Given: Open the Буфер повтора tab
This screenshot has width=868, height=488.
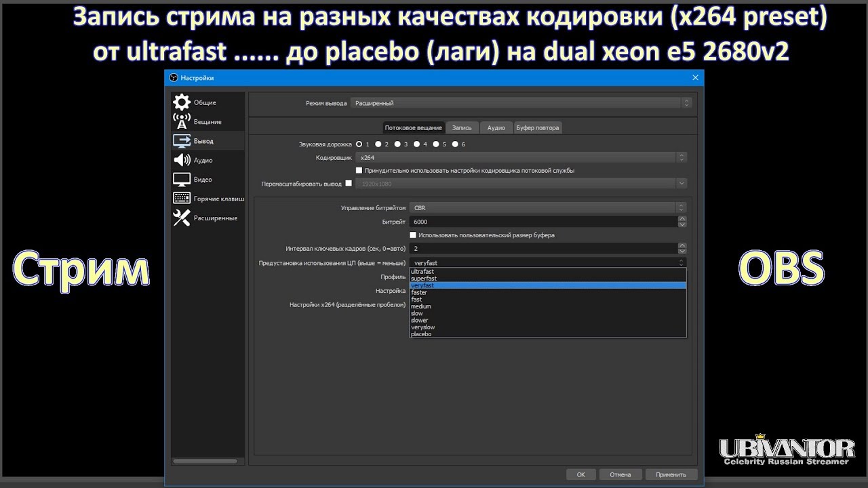Looking at the screenshot, I should click(538, 127).
